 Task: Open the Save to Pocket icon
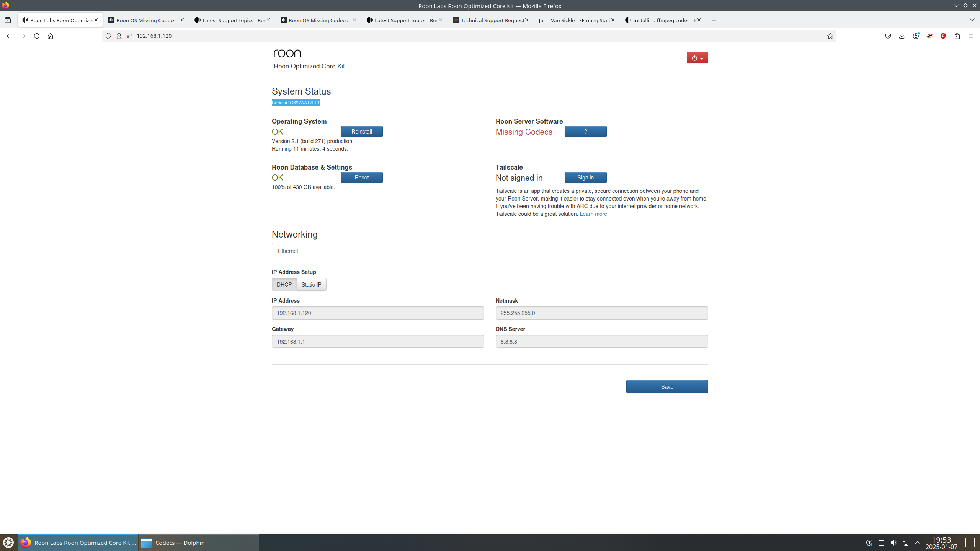[x=888, y=36]
